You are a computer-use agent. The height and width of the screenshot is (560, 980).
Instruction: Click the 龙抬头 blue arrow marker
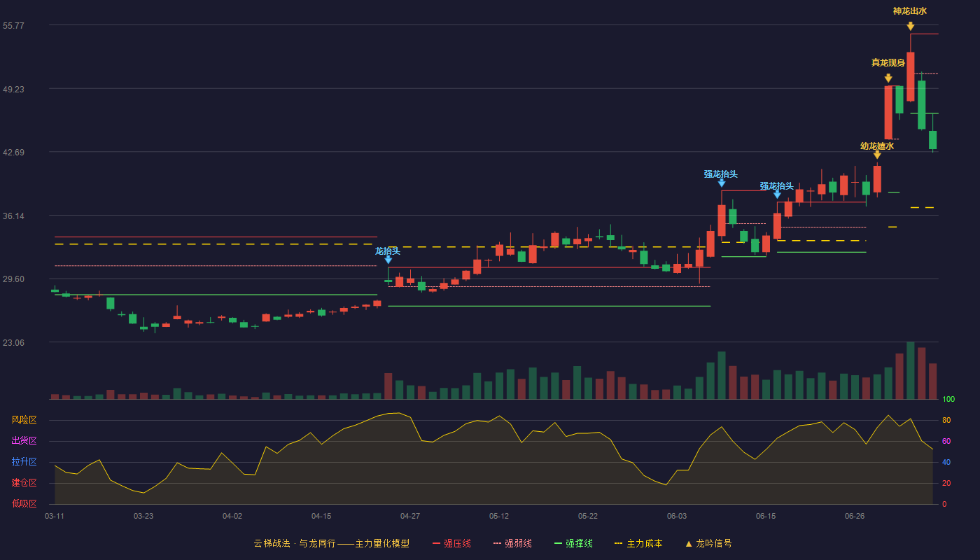388,260
